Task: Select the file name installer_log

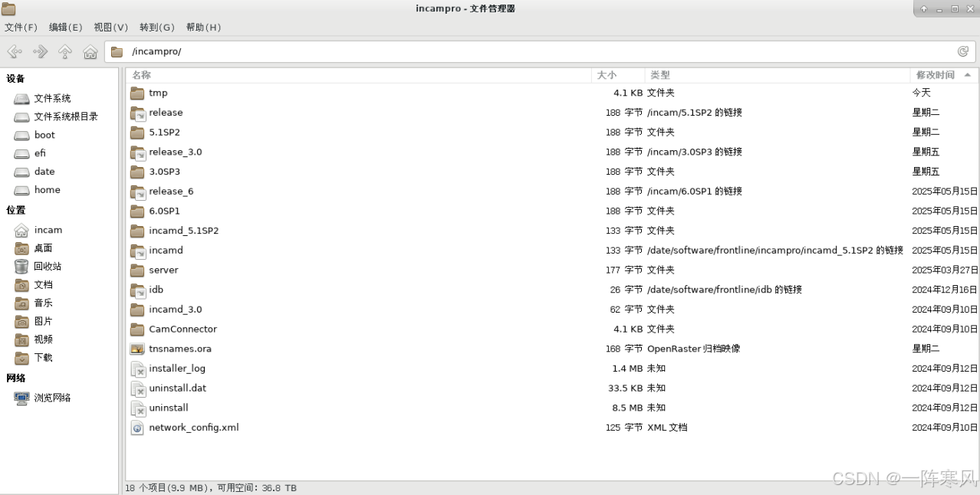Action: point(177,369)
